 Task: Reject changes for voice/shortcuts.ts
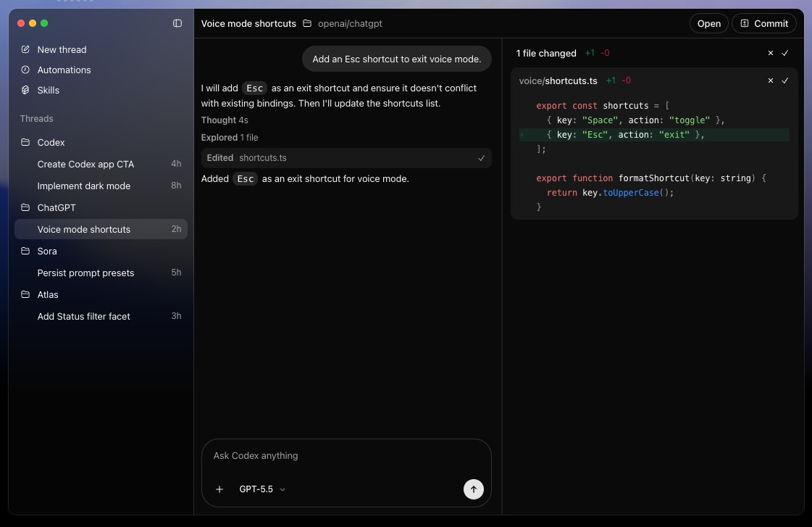(x=771, y=80)
